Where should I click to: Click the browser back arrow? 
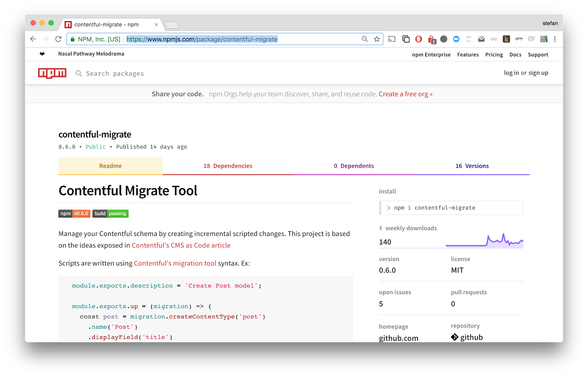(x=33, y=39)
